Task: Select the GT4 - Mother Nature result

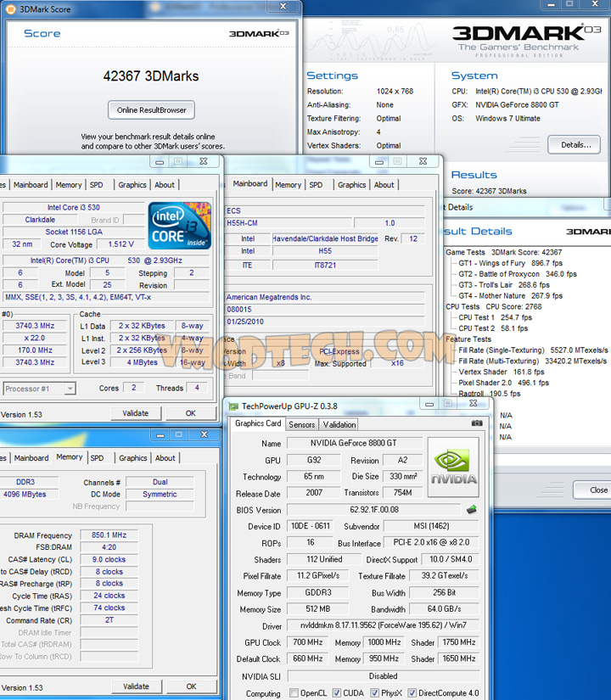Action: 511,295
